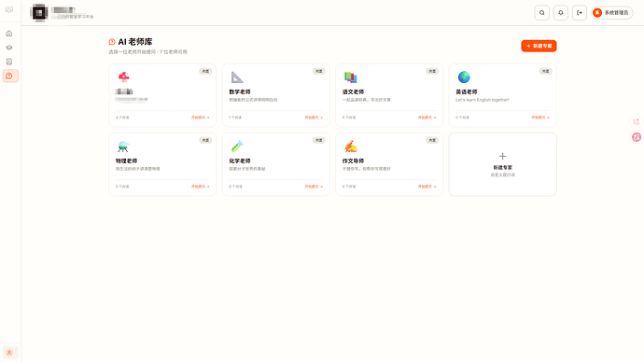Click the AI 老师库 page heading
Viewport: 644px width, 362px height.
(135, 42)
